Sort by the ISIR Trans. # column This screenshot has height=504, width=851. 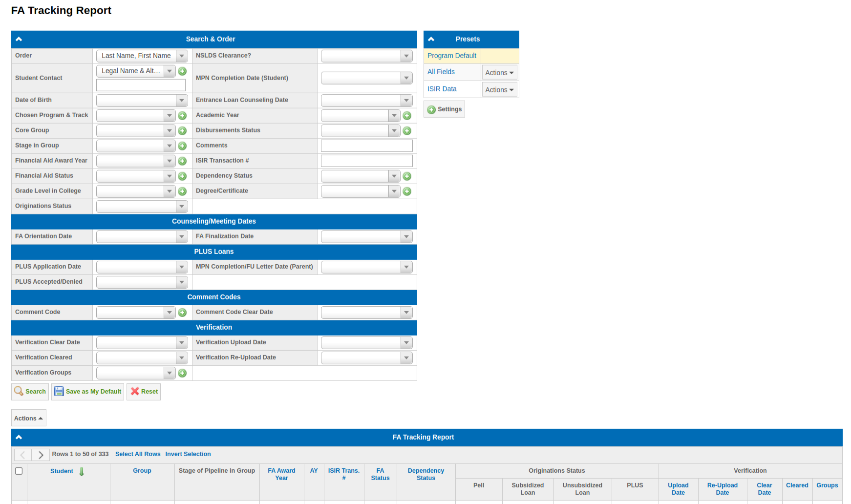pos(344,475)
